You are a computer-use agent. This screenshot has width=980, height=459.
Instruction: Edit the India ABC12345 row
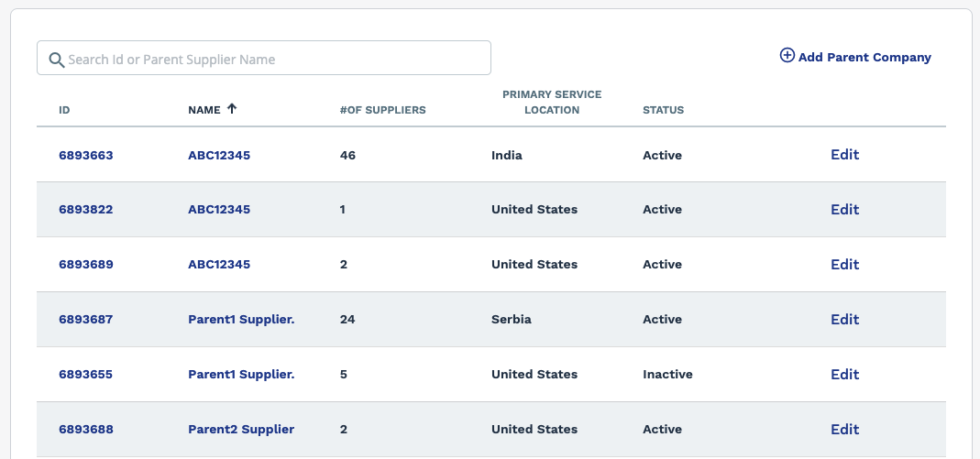[845, 155]
